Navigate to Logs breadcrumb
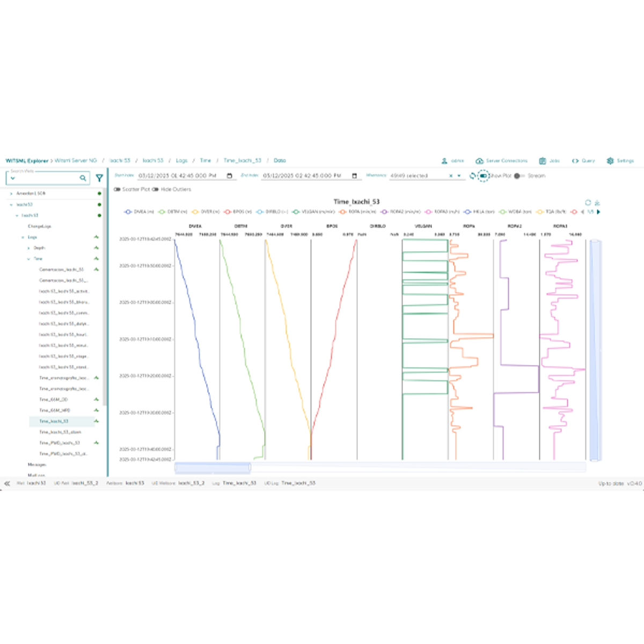Viewport: 644px width, 644px height. (182, 160)
